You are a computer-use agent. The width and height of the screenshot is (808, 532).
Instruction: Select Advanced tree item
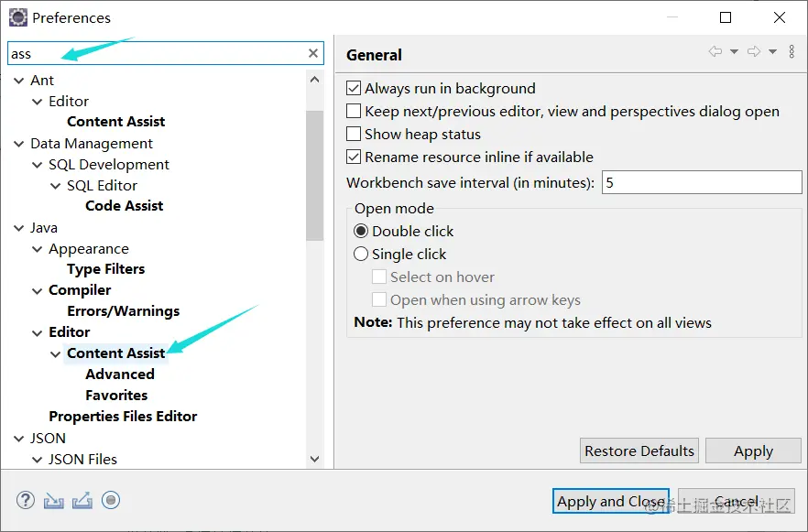click(x=120, y=375)
